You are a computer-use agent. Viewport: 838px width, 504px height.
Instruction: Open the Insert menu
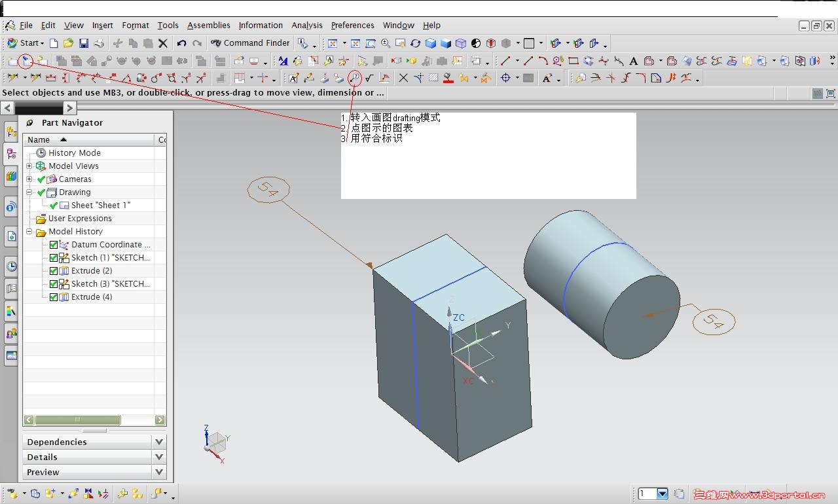coord(103,26)
